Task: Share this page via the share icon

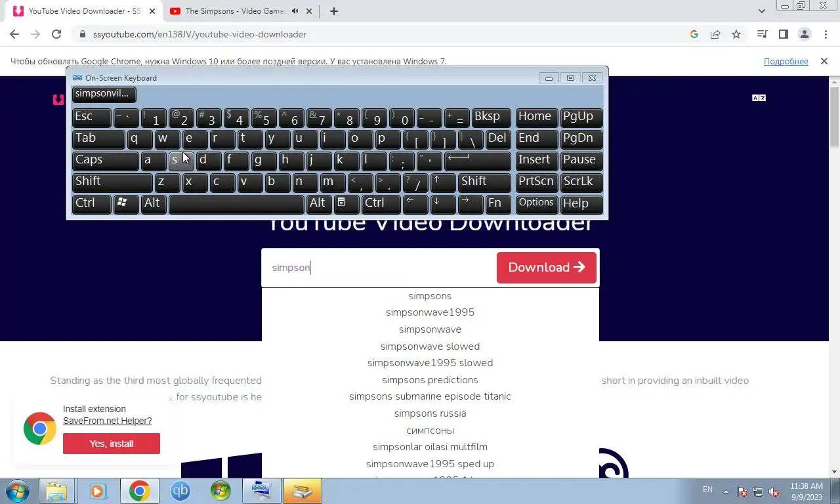Action: (715, 34)
